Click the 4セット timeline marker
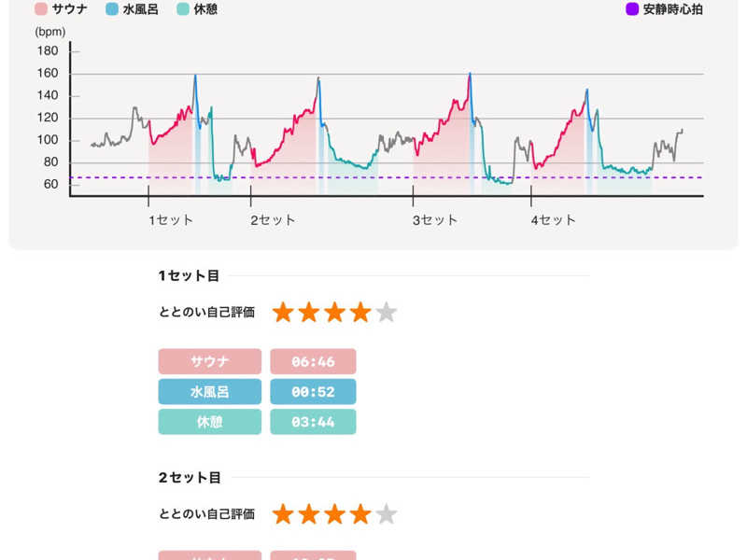 point(554,220)
